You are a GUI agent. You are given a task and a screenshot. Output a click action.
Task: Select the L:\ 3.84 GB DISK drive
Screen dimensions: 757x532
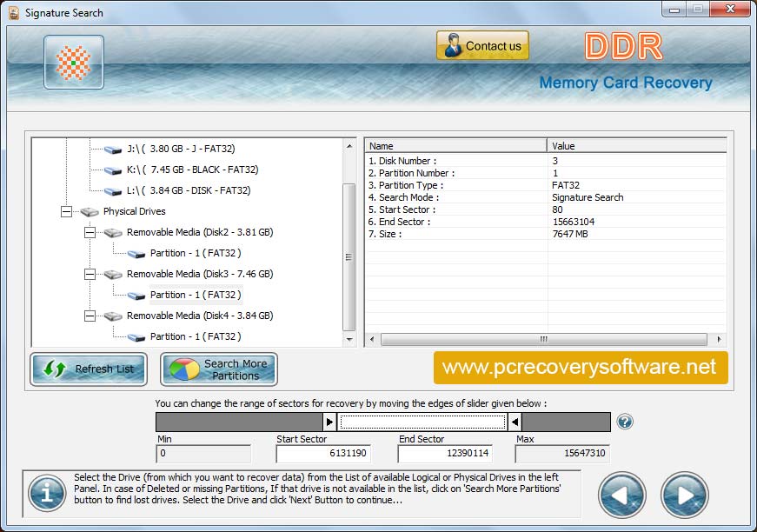pos(189,190)
